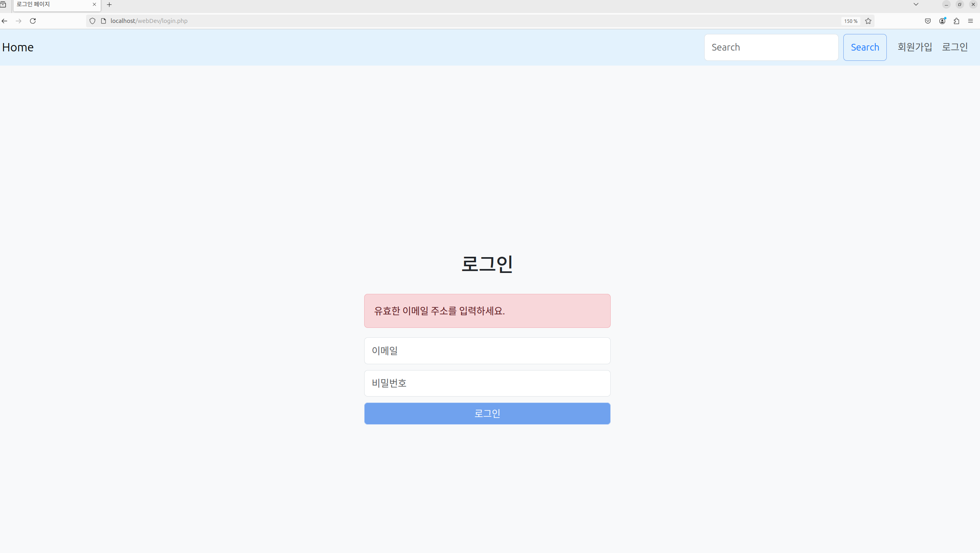Save page with the Pocket icon
Screen dimensions: 980x553
click(x=927, y=21)
